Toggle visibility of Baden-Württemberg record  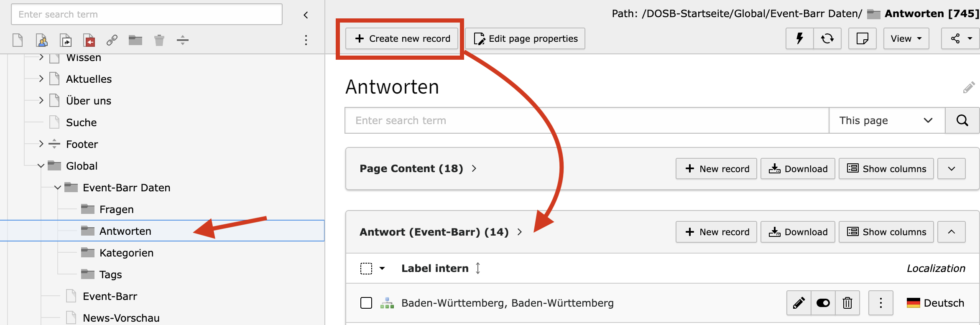[823, 303]
